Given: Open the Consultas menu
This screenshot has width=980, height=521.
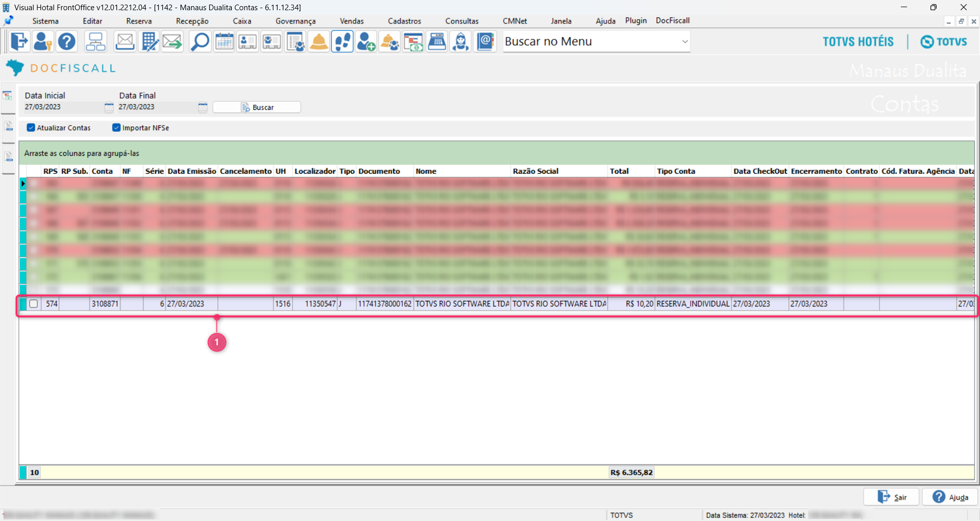Looking at the screenshot, I should (x=462, y=21).
